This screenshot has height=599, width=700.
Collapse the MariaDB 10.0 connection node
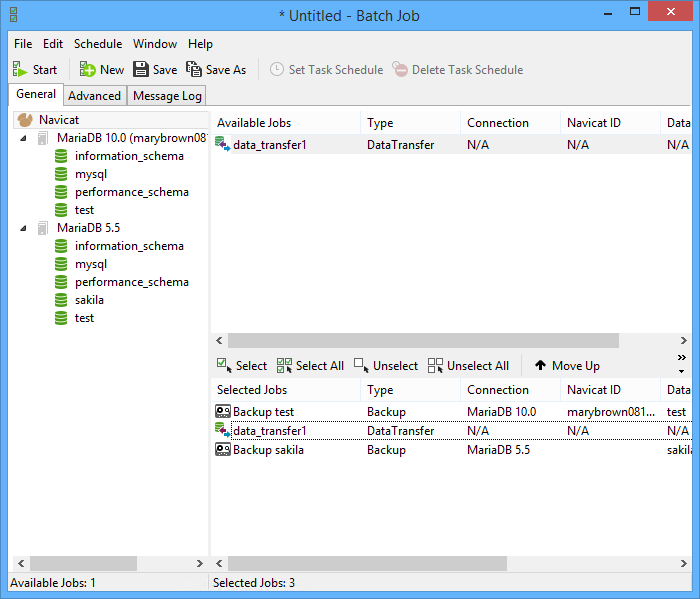(x=23, y=138)
